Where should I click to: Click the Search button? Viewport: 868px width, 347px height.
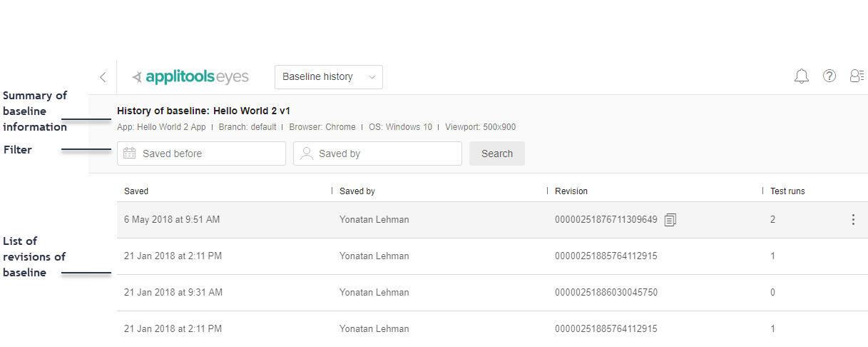click(x=496, y=154)
